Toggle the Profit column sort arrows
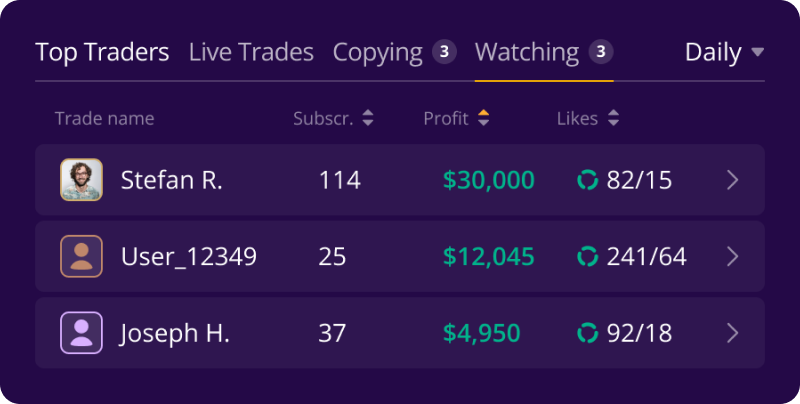This screenshot has height=404, width=800. (483, 118)
